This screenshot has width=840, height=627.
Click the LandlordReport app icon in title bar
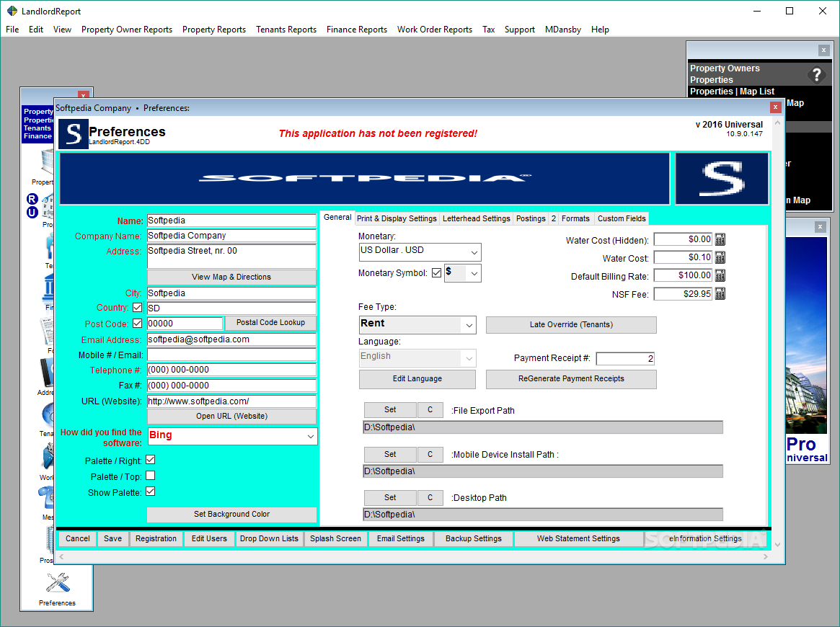pos(12,11)
